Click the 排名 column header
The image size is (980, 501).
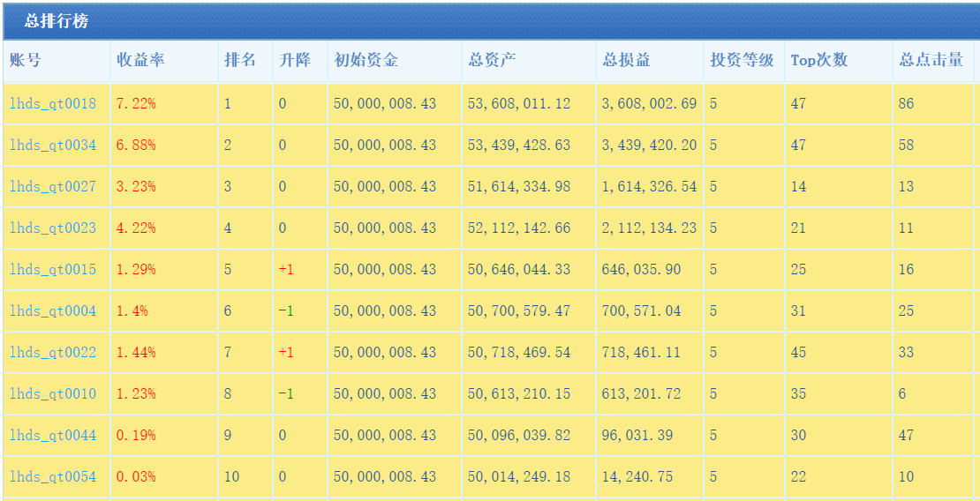[240, 61]
